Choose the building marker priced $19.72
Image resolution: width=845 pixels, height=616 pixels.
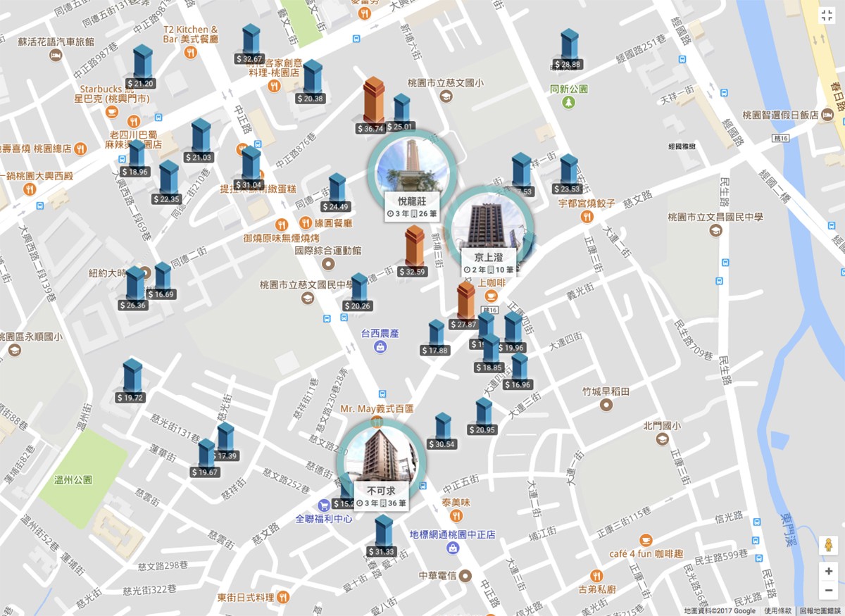(x=131, y=381)
